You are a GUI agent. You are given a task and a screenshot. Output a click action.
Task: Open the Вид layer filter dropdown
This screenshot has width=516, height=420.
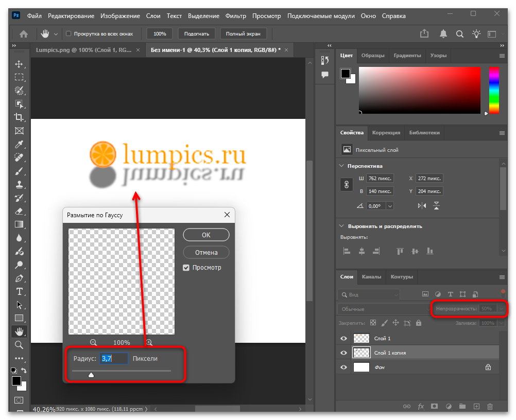369,295
